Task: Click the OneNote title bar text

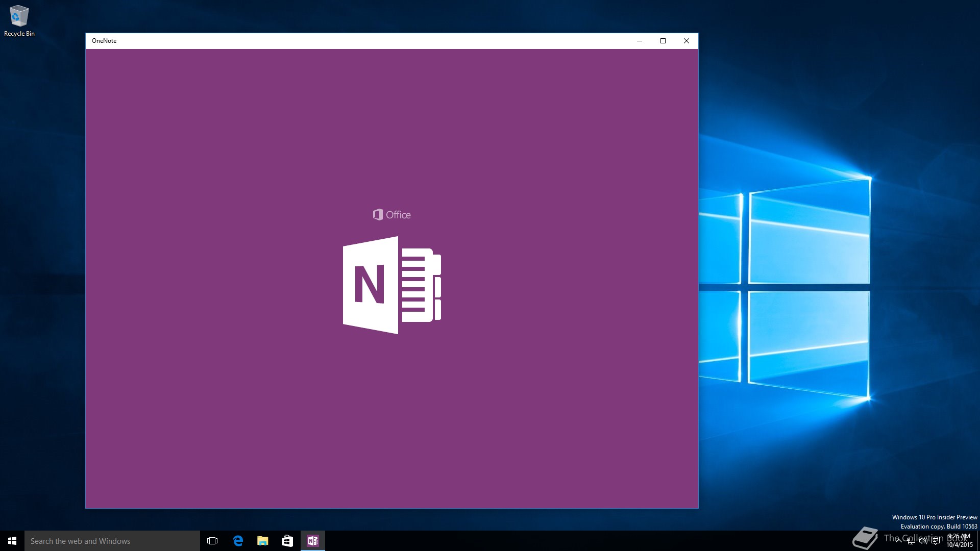Action: click(104, 41)
